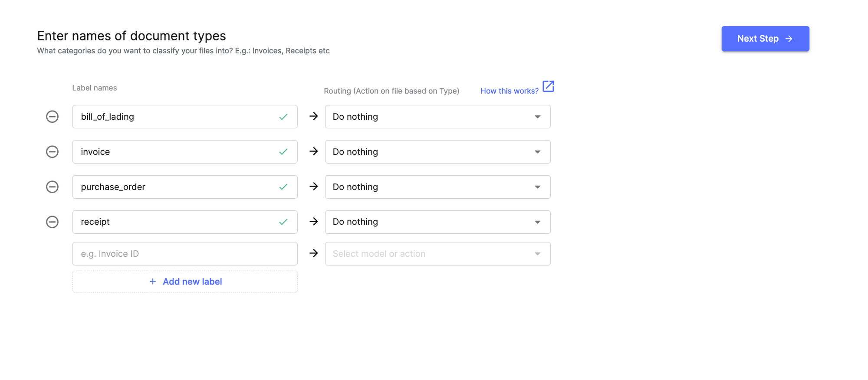The height and width of the screenshot is (380, 868).
Task: Click the green checkmark in the receipt field
Action: pyautogui.click(x=283, y=222)
